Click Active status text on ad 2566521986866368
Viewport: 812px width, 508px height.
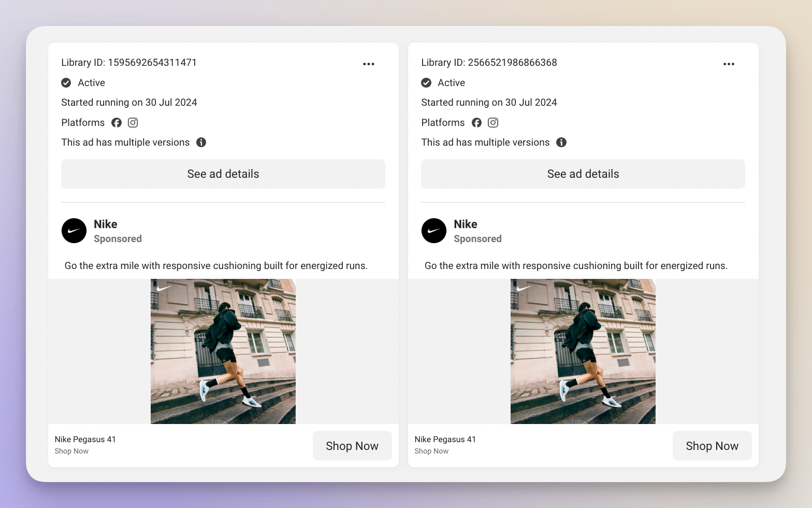coord(451,83)
